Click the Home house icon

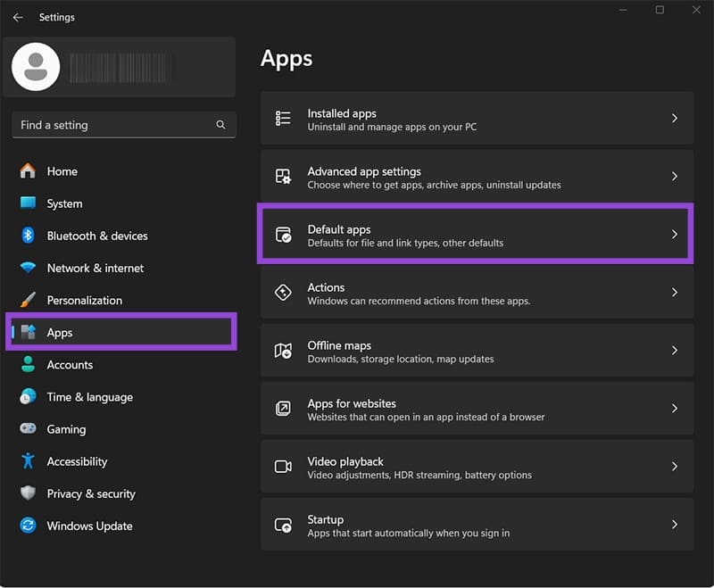pos(28,171)
